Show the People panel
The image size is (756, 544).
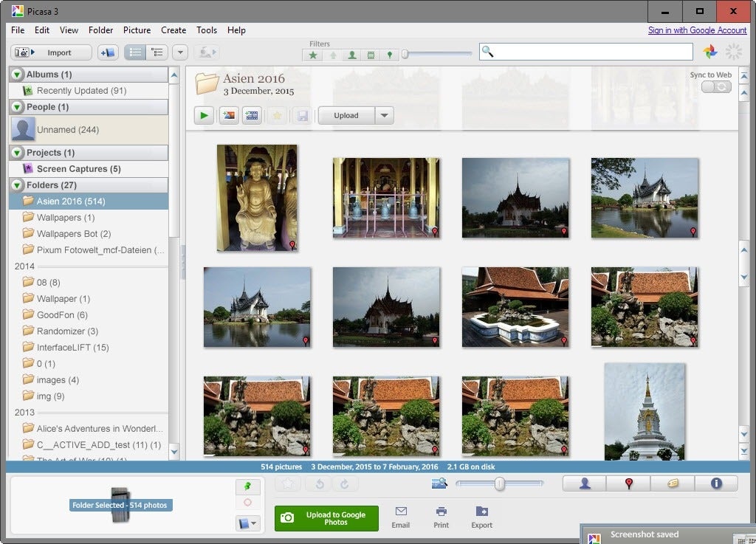click(585, 483)
